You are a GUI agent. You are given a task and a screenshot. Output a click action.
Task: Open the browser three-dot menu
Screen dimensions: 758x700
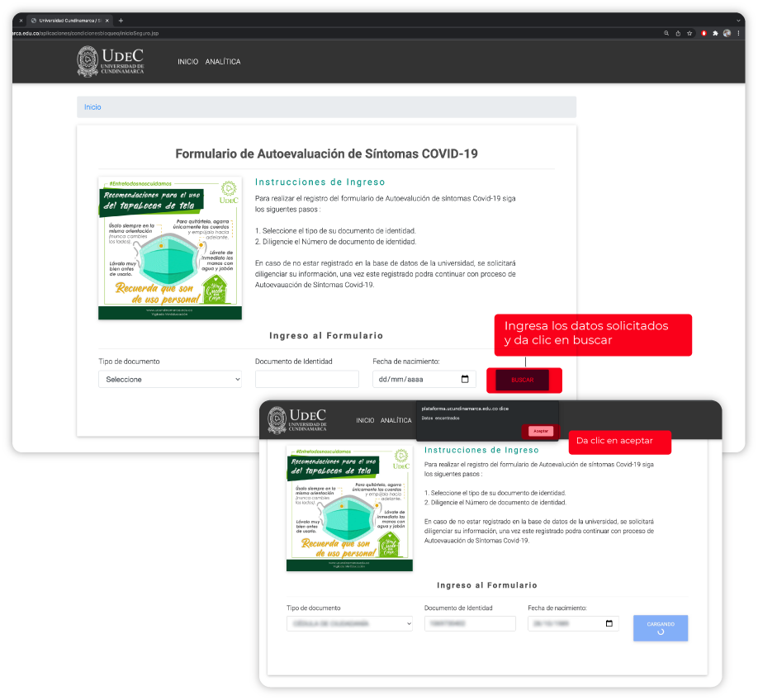coord(738,33)
